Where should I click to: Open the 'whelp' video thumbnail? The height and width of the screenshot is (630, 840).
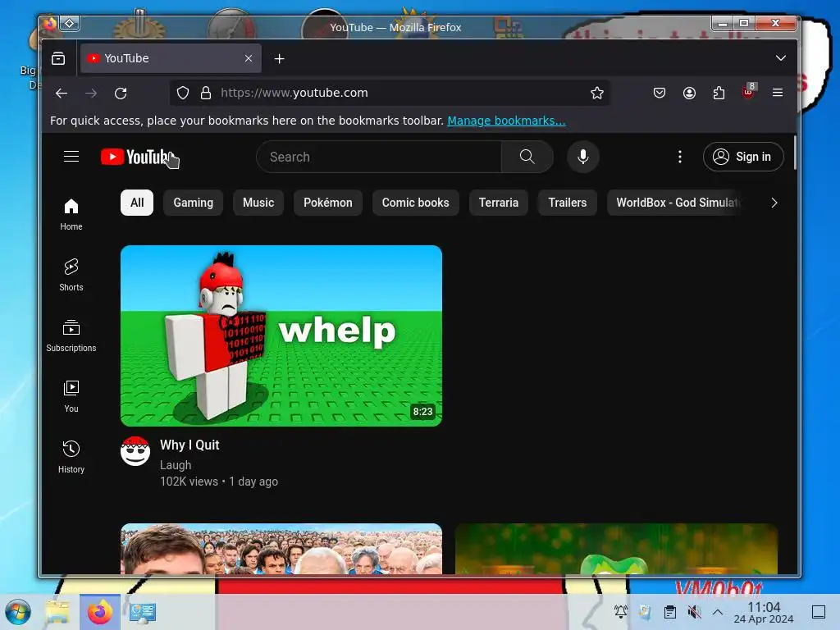click(x=281, y=336)
